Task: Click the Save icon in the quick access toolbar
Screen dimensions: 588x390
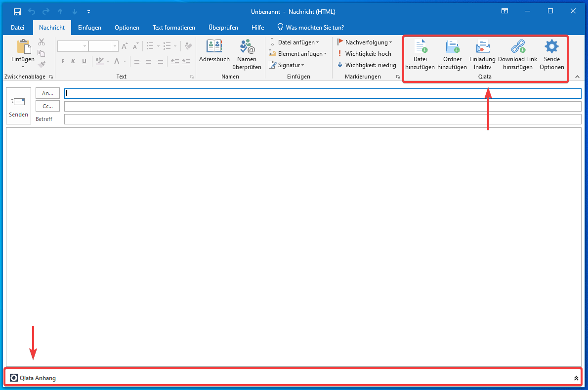Action: 17,11
